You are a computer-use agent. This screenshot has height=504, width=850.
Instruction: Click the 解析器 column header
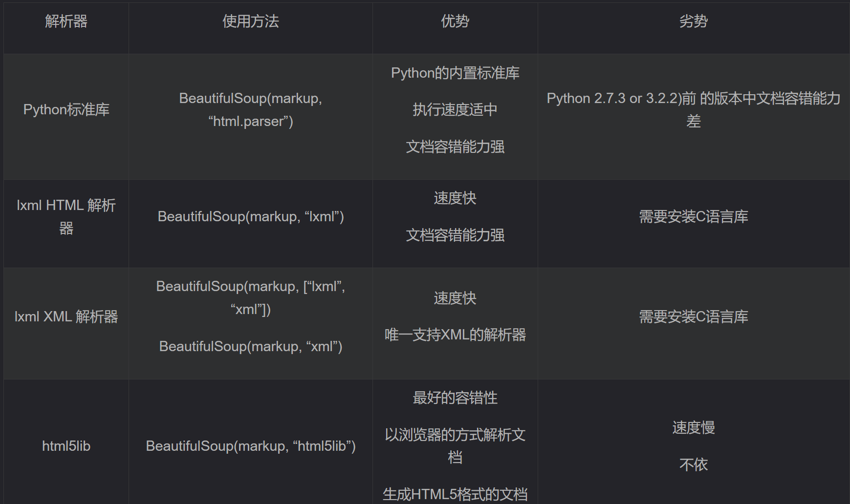(x=66, y=21)
